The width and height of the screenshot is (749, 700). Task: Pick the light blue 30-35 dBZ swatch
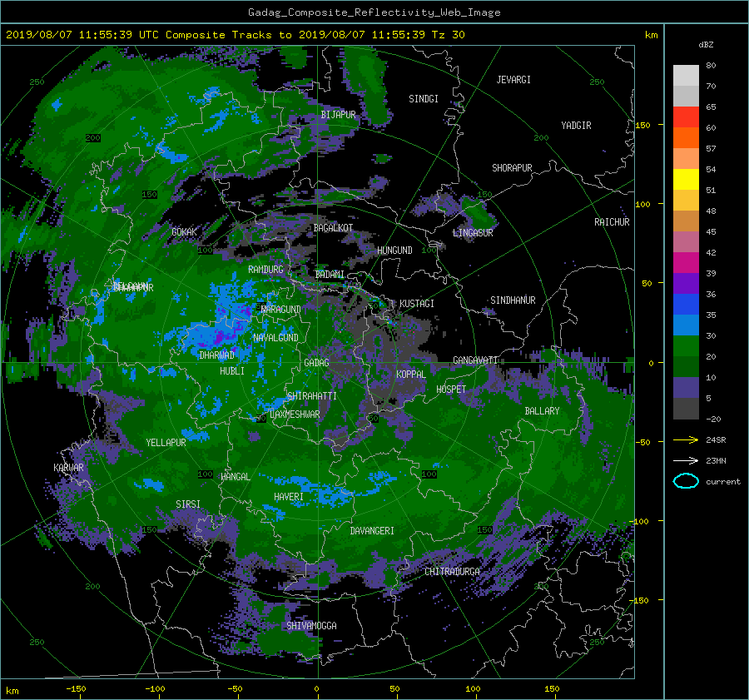click(x=686, y=325)
